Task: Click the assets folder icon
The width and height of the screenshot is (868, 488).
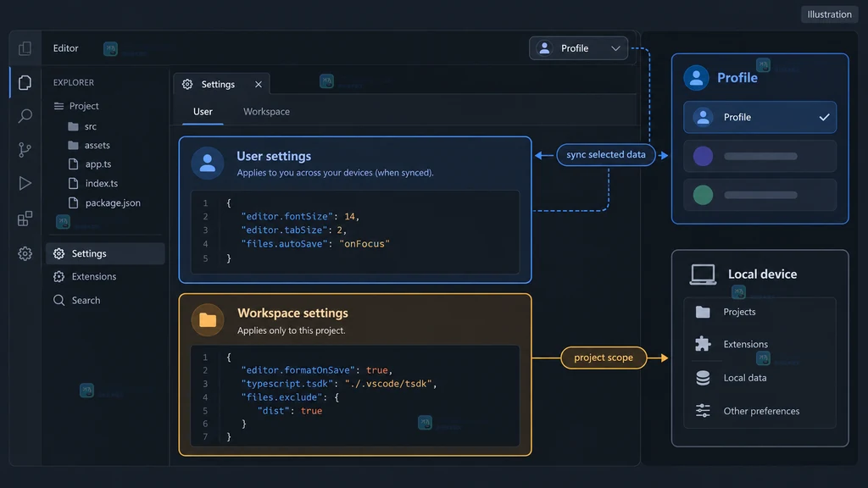Action: point(73,145)
